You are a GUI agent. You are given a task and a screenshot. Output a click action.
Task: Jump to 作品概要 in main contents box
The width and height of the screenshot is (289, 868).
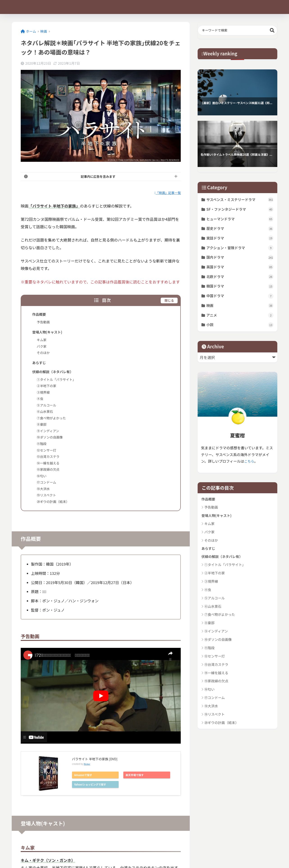pos(39,314)
